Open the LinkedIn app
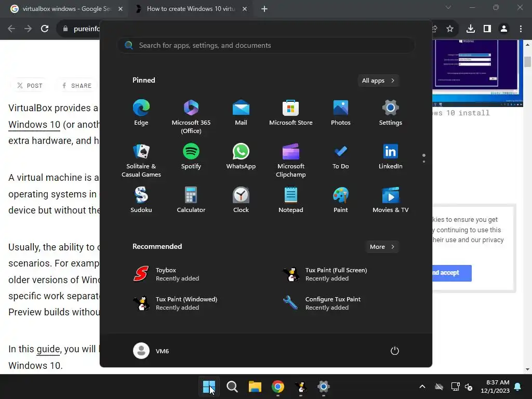The image size is (532, 399). point(391,156)
